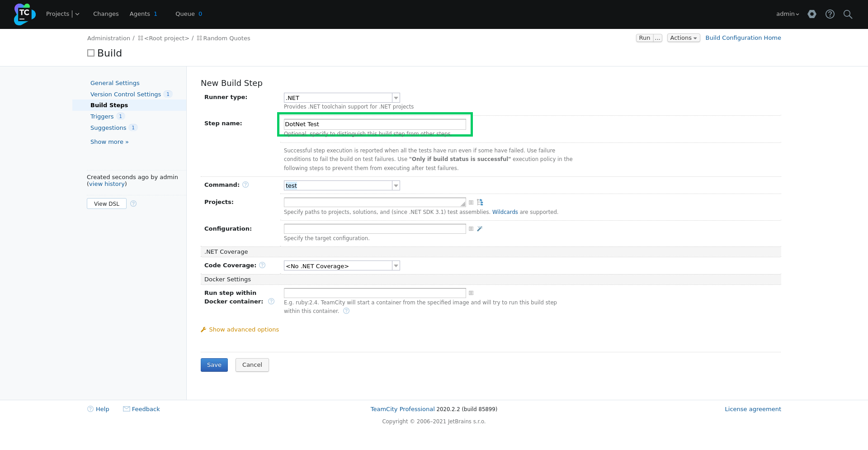868x450 pixels.
Task: Click the Configuration input field
Action: (375, 229)
